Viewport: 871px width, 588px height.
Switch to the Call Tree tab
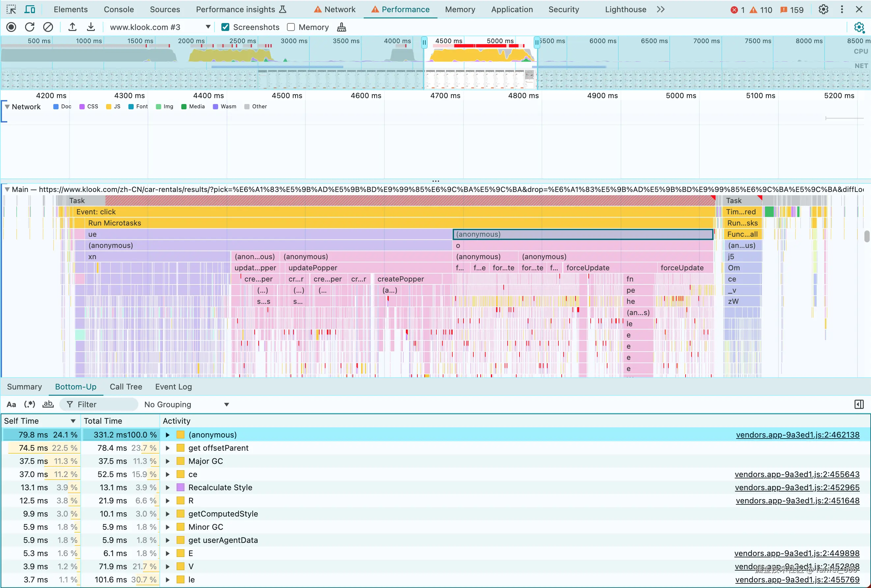coord(126,387)
